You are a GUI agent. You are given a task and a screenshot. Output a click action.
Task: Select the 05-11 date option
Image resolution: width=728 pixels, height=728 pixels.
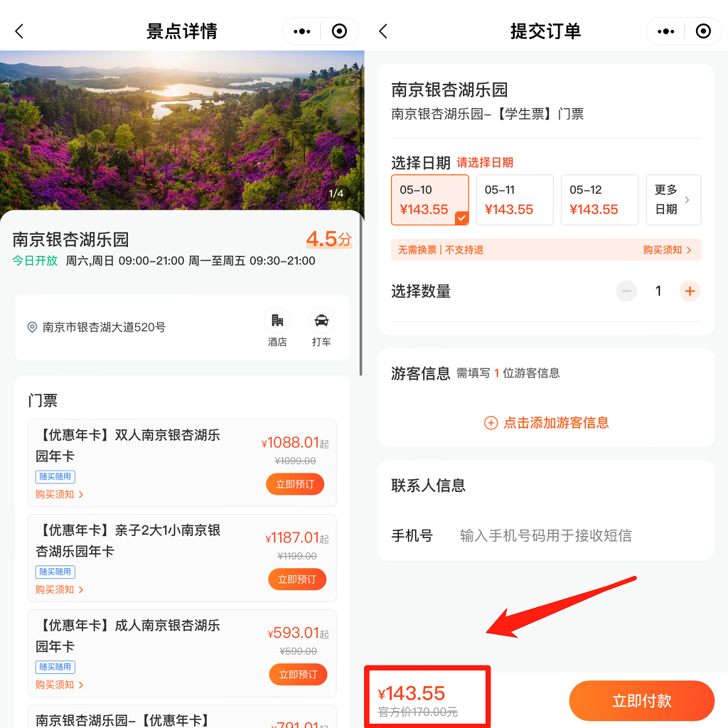[514, 200]
